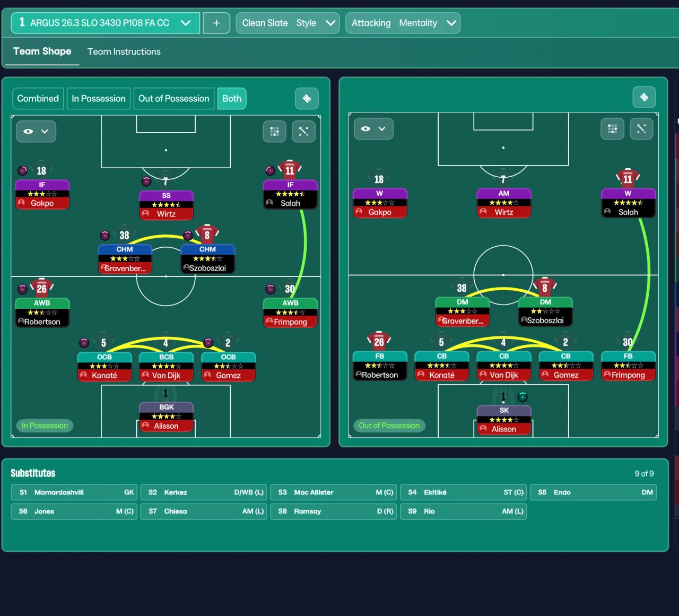Click the purple focus icon beside Wirtz's number 7
Screen dimensions: 679x616
pyautogui.click(x=146, y=181)
